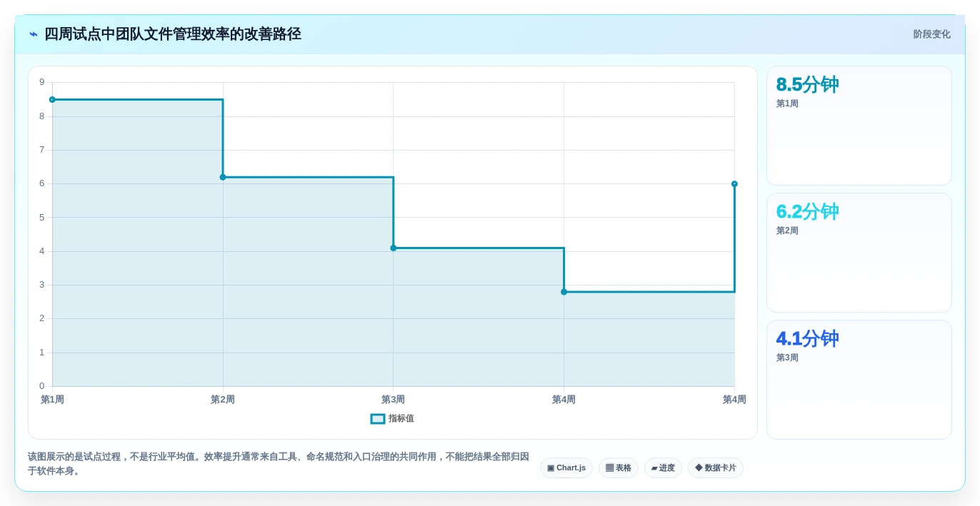980x506 pixels.
Task: Click the 第1周 caption in first card
Action: coord(787,103)
